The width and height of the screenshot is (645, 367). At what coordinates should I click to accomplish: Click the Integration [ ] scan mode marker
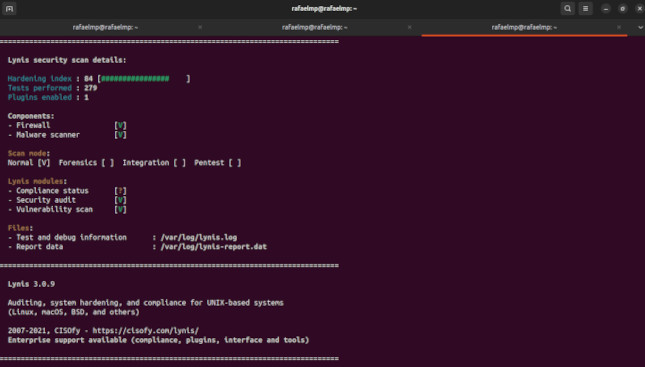[x=179, y=163]
